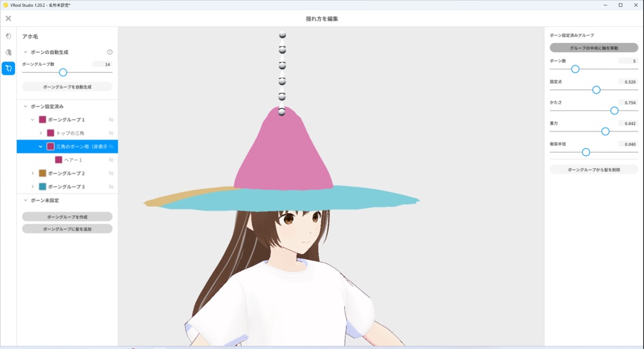Screen dimensions: 644x349
Task: Click the 衝突半径 slider handle
Action: pyautogui.click(x=586, y=152)
